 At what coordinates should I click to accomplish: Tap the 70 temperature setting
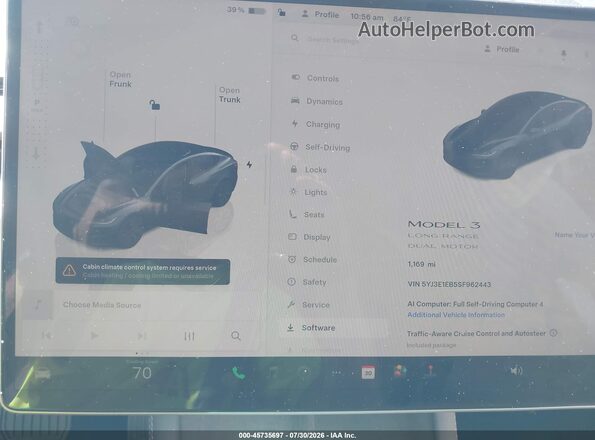(x=142, y=373)
